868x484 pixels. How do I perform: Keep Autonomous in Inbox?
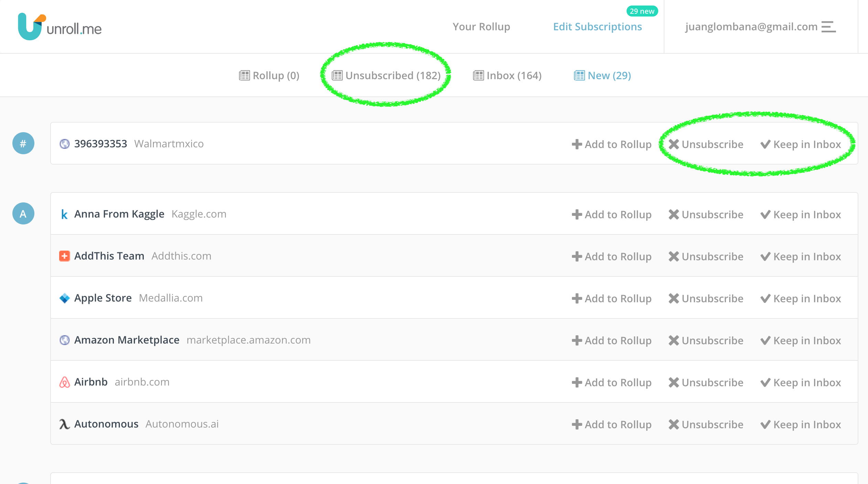(801, 424)
